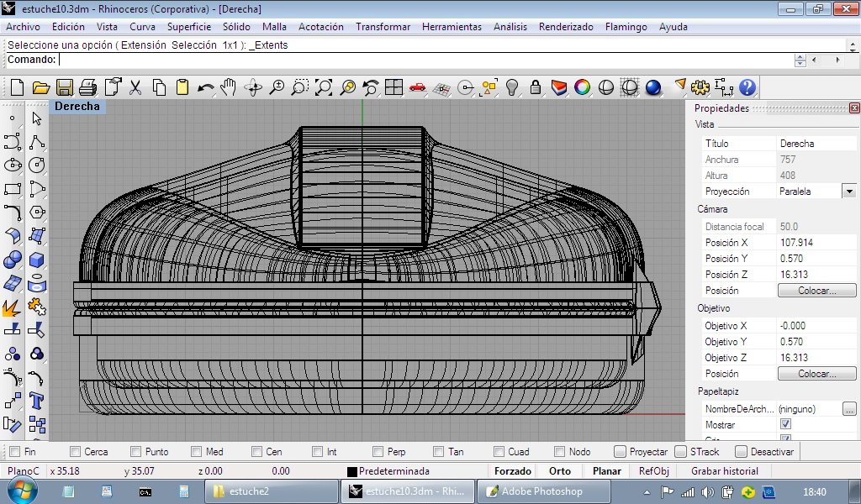The height and width of the screenshot is (504, 861).
Task: Pick the solid Box tool
Action: tap(36, 260)
